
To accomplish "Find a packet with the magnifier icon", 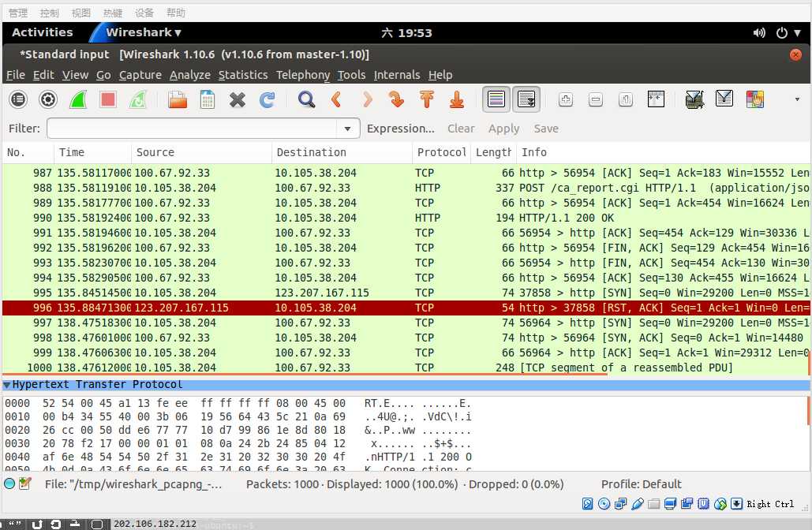I will tap(306, 99).
